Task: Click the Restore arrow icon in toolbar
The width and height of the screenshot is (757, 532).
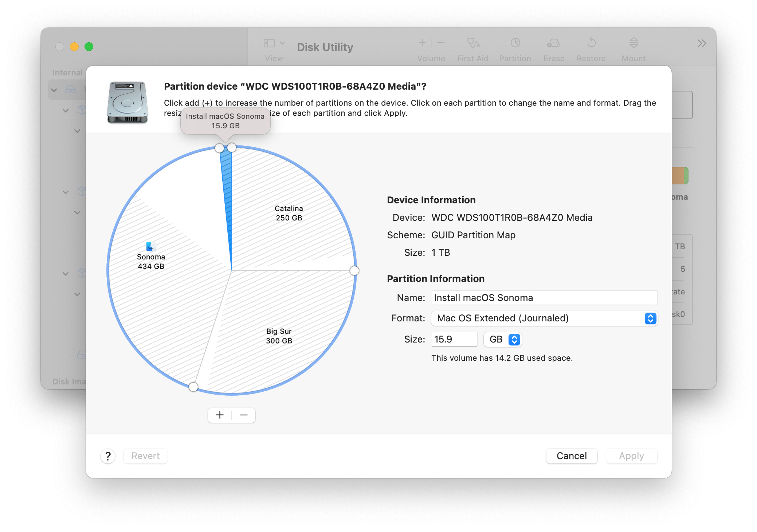Action: pos(591,43)
